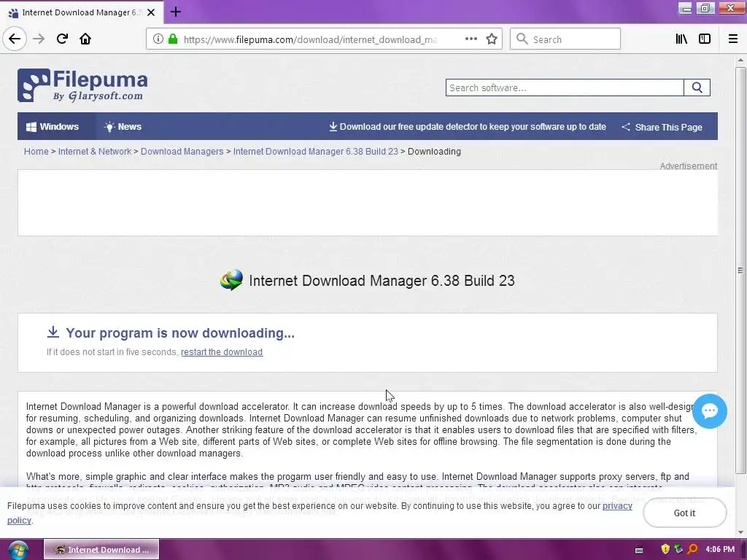The image size is (747, 560).
Task: Select Internet Download taskbar button
Action: tap(101, 550)
